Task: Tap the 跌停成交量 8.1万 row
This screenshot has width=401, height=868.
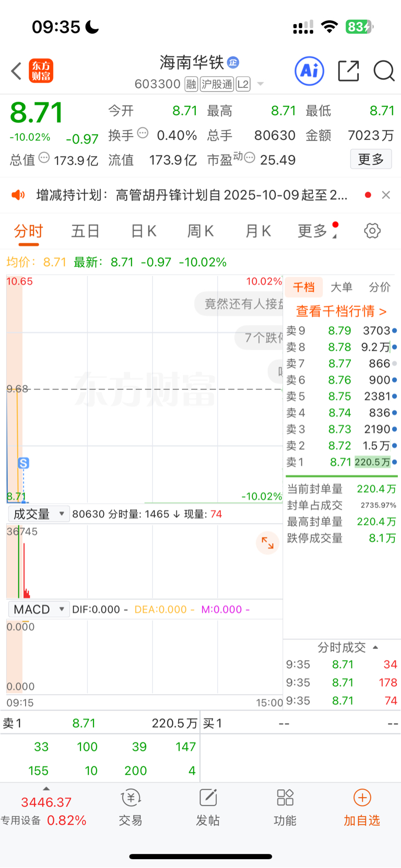Action: [x=341, y=538]
